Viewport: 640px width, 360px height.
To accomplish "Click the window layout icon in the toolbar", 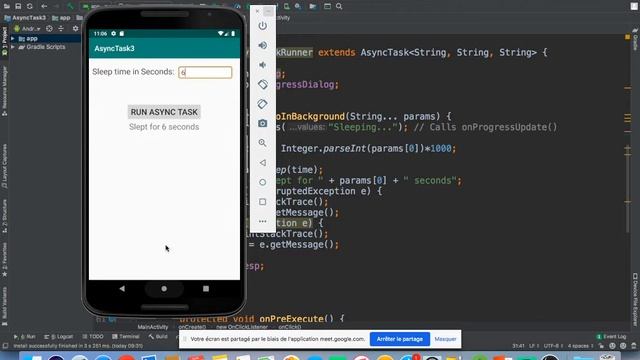I will pyautogui.click(x=327, y=6).
